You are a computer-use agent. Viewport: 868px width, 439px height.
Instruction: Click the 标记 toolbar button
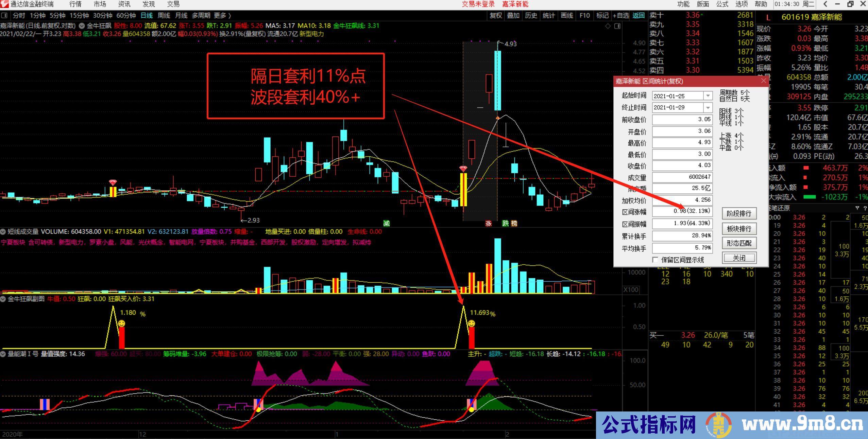[x=602, y=16]
